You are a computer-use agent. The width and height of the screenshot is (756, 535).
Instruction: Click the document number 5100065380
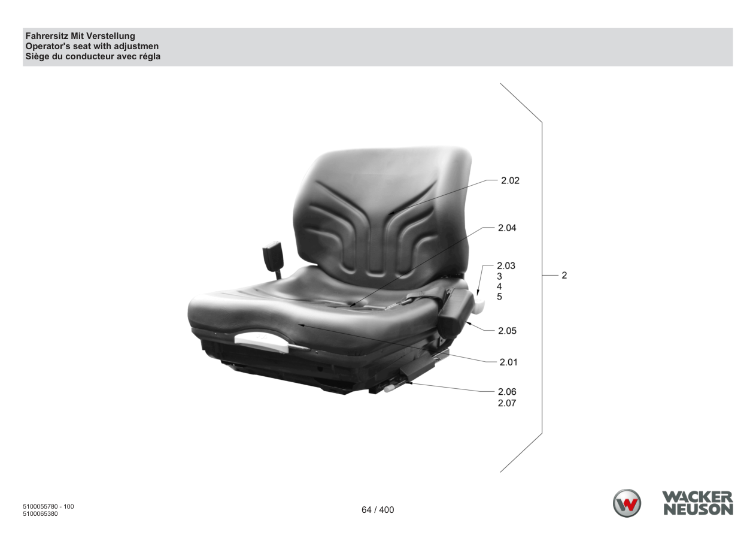pyautogui.click(x=40, y=513)
